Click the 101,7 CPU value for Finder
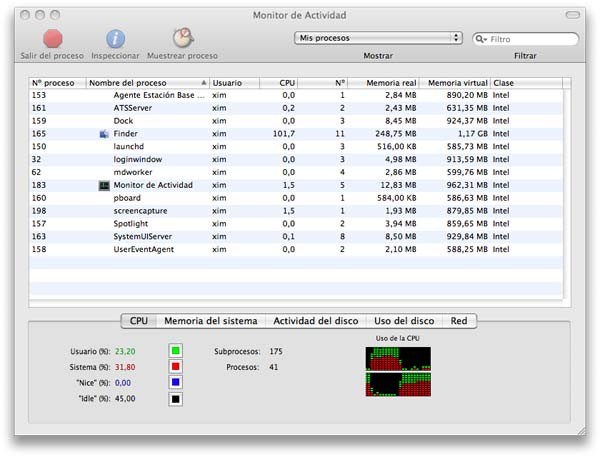Viewport: 600px width, 457px height. pyautogui.click(x=284, y=134)
